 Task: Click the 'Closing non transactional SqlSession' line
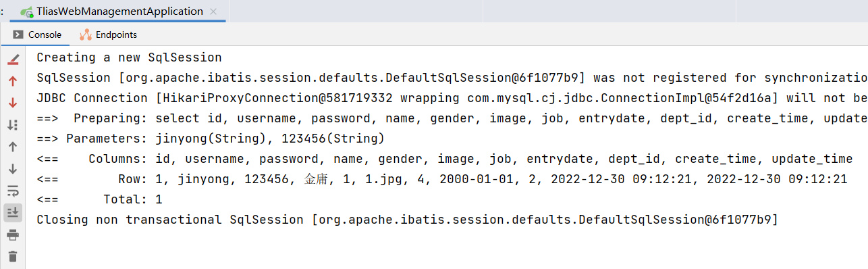click(x=407, y=220)
